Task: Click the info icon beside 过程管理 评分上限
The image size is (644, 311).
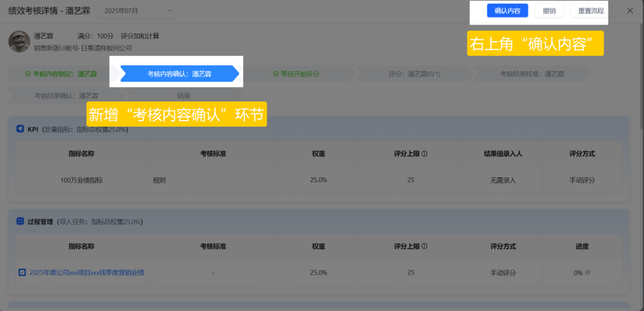Action: click(x=425, y=246)
